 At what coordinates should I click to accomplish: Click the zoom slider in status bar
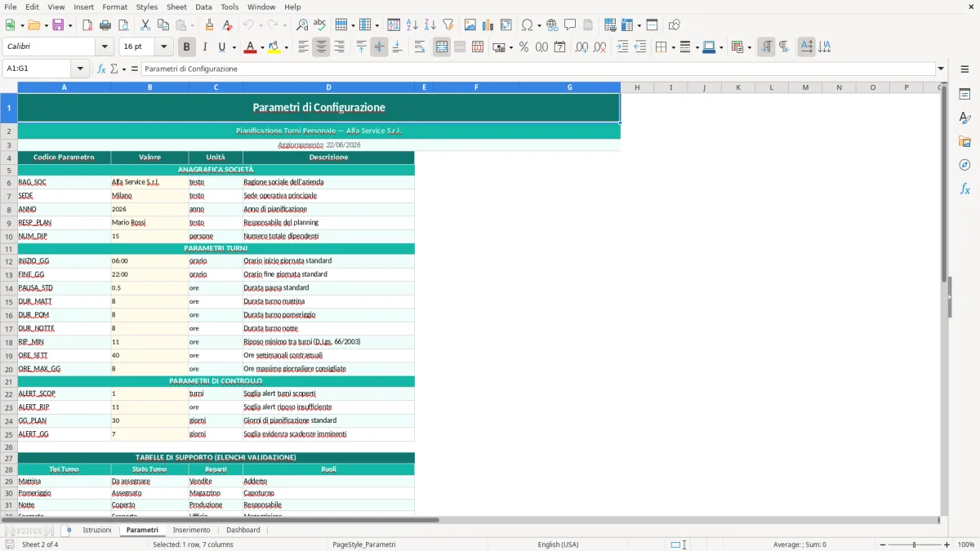(x=915, y=544)
